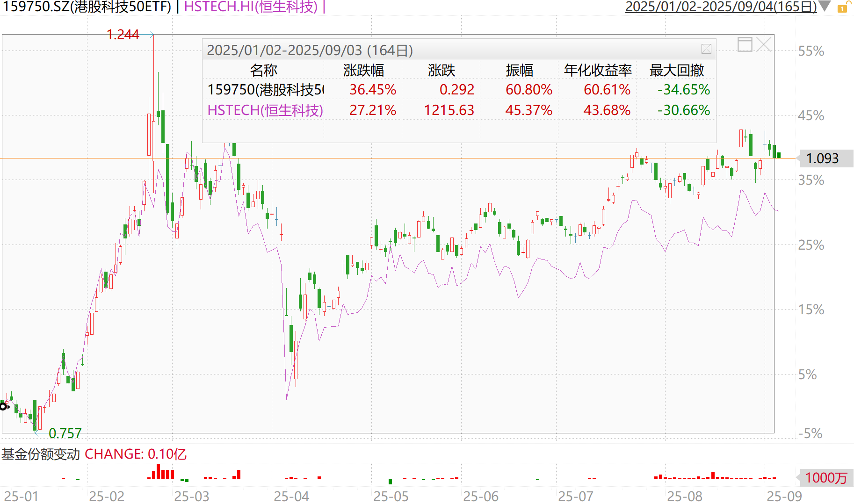
Task: Click the 0.757 low price marker
Action: point(65,433)
